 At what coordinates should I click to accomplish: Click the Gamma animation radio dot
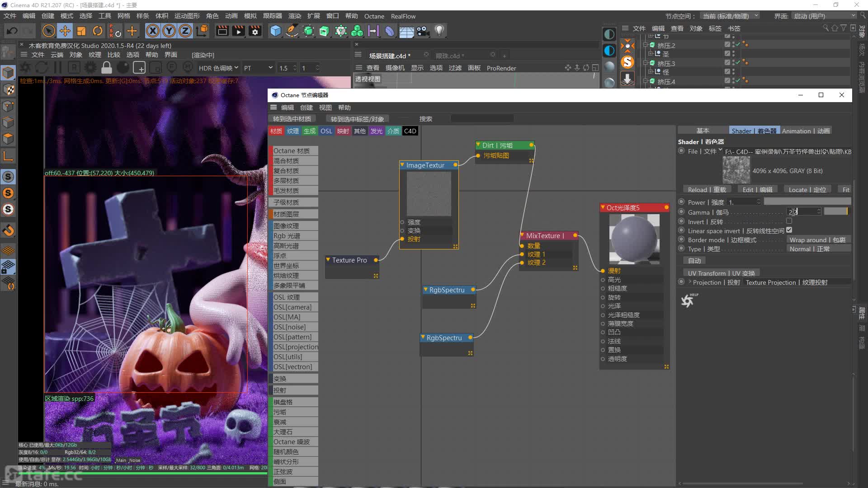point(681,212)
